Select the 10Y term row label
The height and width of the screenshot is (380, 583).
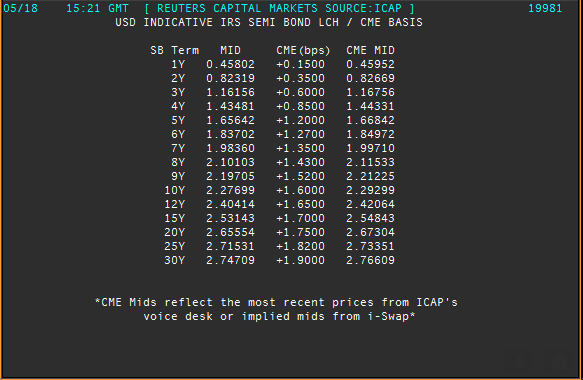175,190
